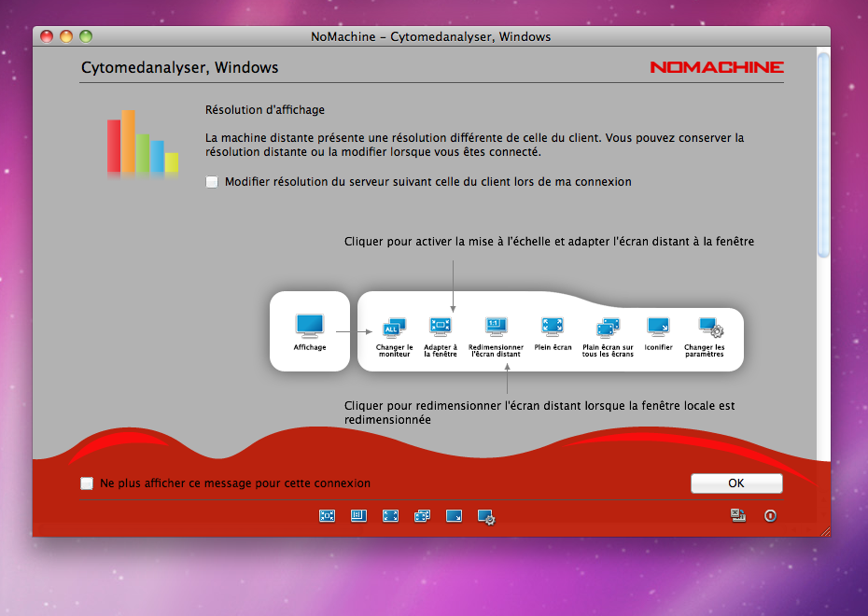Confirm the dialog with the OK button
Image resolution: width=868 pixels, height=616 pixels.
pyautogui.click(x=736, y=483)
